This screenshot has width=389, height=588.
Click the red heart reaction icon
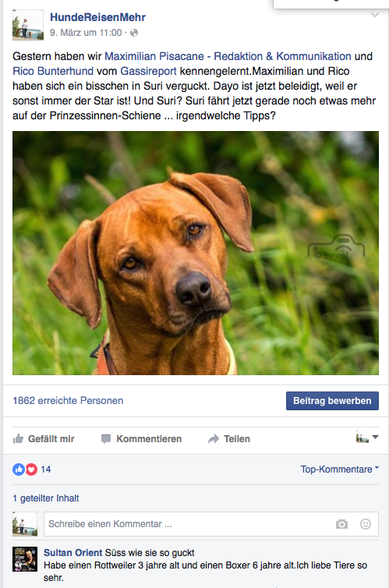coord(31,469)
